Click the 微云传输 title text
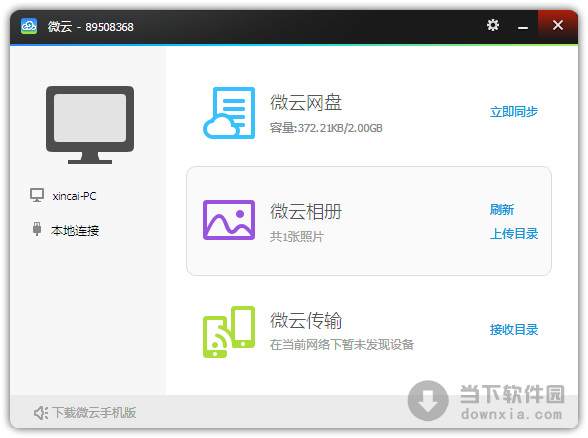This screenshot has height=438, width=588. coord(306,321)
